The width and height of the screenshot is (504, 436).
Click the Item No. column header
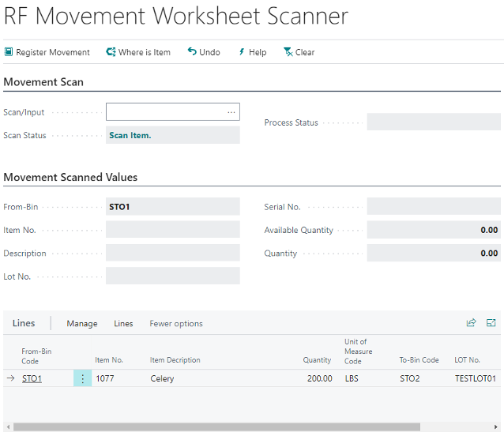tap(109, 360)
